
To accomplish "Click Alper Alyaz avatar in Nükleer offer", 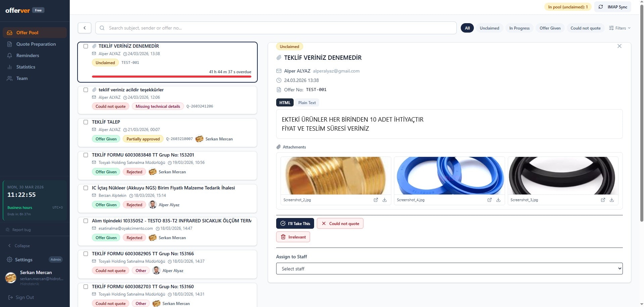I will click(153, 205).
